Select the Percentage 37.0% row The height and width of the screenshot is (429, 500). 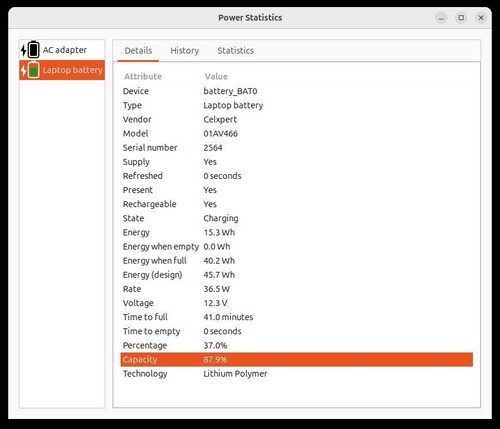297,345
